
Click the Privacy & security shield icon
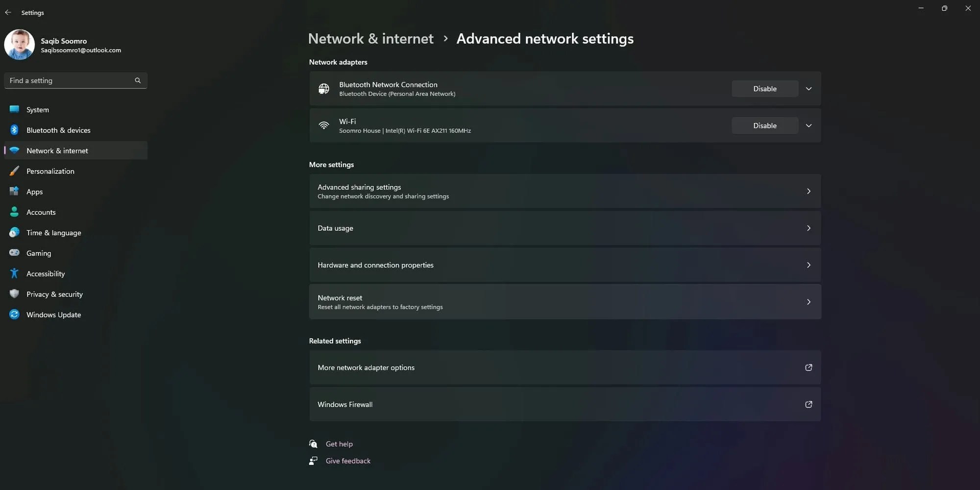coord(14,294)
